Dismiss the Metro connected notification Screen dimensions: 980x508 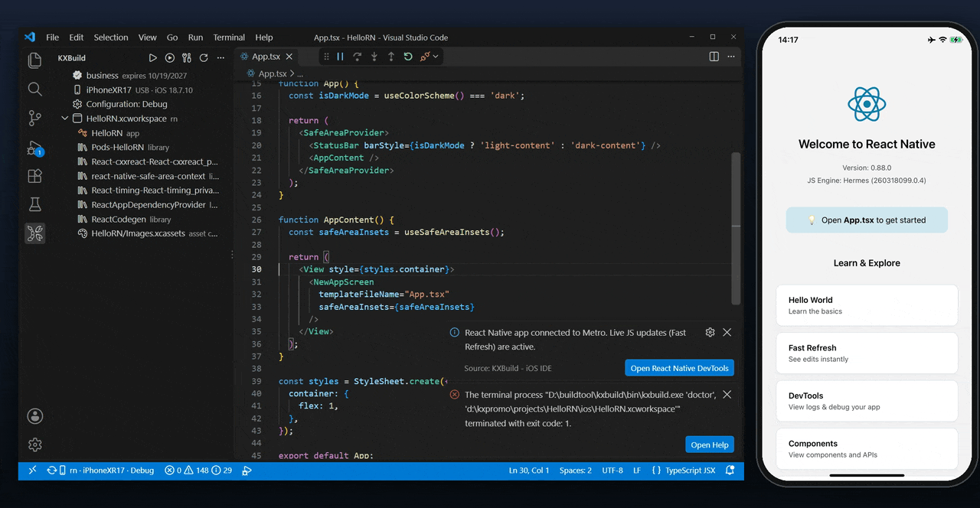(x=727, y=332)
